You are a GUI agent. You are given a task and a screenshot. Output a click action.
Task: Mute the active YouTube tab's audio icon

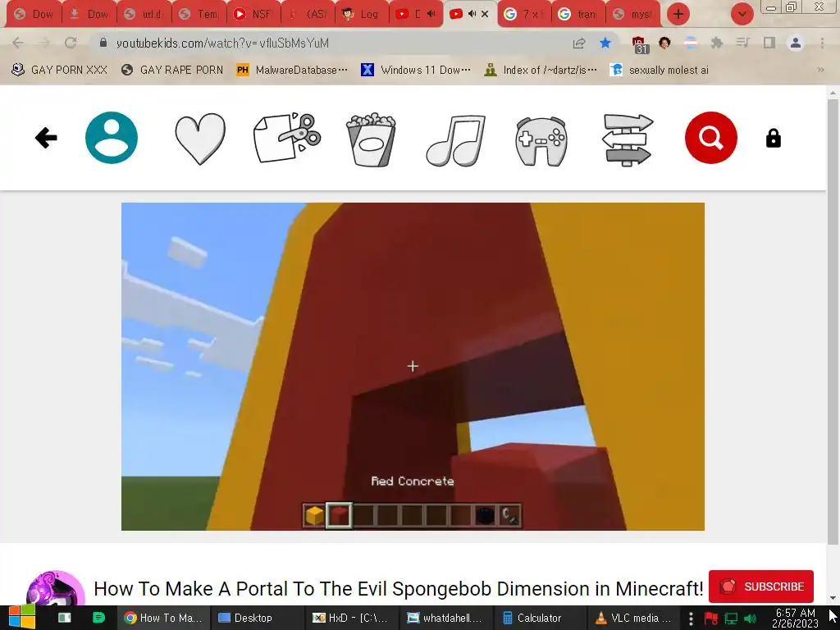coord(472,14)
